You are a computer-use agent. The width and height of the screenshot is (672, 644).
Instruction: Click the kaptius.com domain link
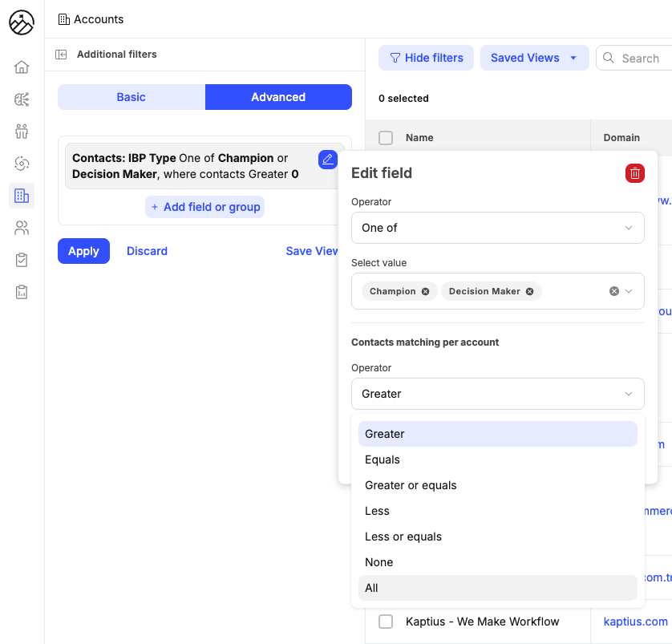pyautogui.click(x=635, y=622)
